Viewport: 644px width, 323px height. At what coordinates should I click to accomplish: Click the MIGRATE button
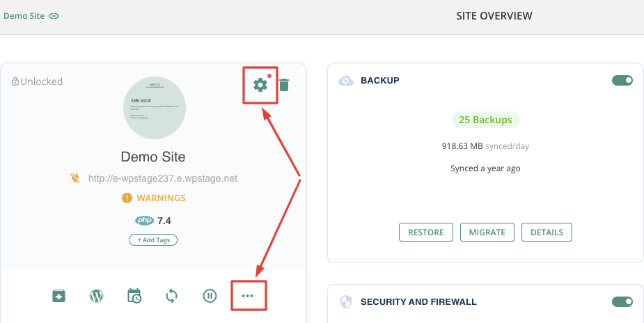487,233
